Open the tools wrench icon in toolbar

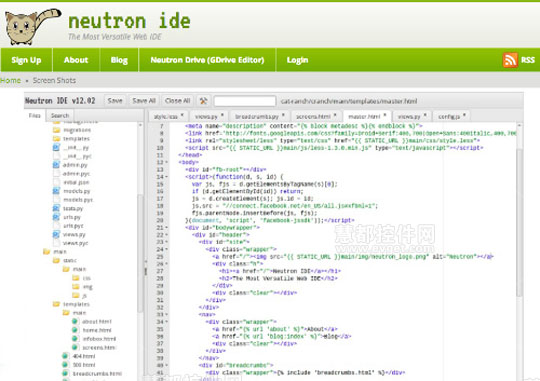(203, 101)
